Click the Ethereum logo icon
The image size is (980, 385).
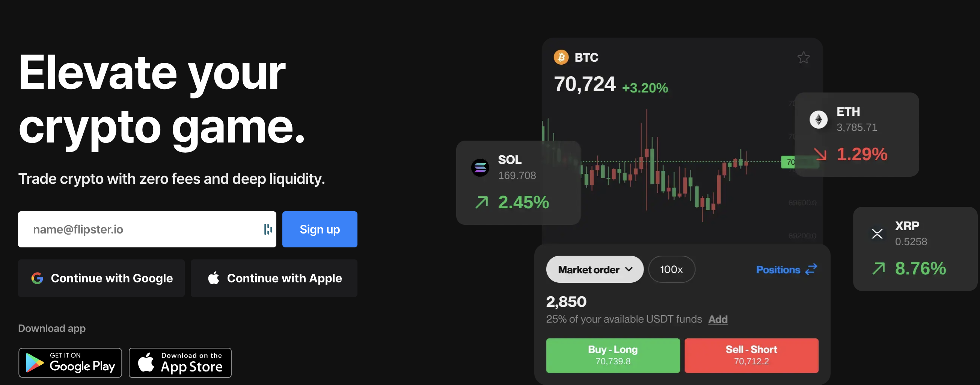click(818, 120)
